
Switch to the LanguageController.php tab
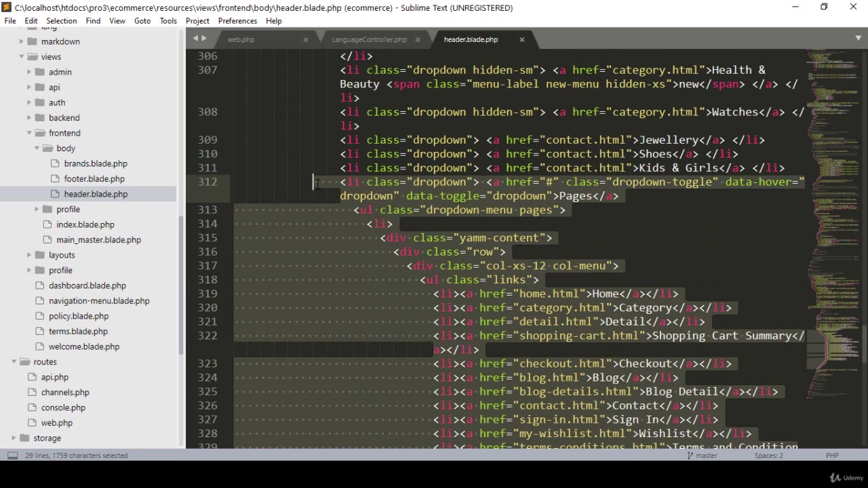tap(369, 39)
